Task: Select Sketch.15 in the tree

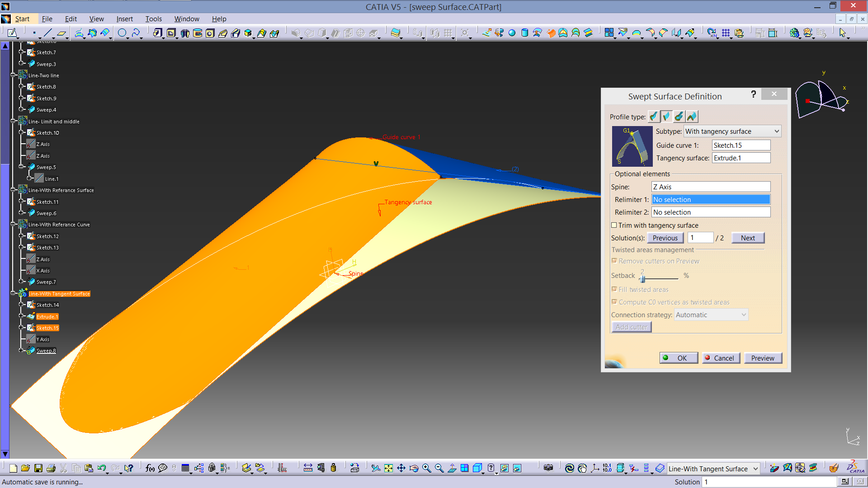Action: pos(47,328)
